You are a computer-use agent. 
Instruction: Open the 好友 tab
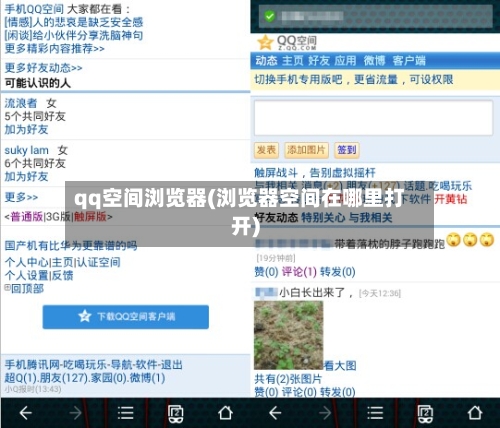click(319, 61)
